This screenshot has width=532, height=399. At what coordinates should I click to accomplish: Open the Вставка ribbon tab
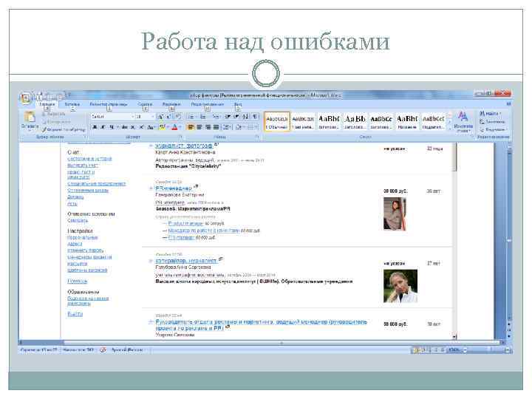(x=72, y=104)
